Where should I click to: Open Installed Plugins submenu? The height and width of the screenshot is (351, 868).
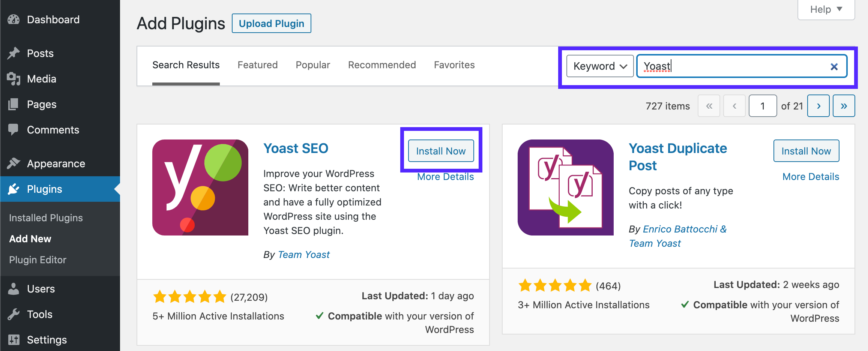tap(46, 218)
